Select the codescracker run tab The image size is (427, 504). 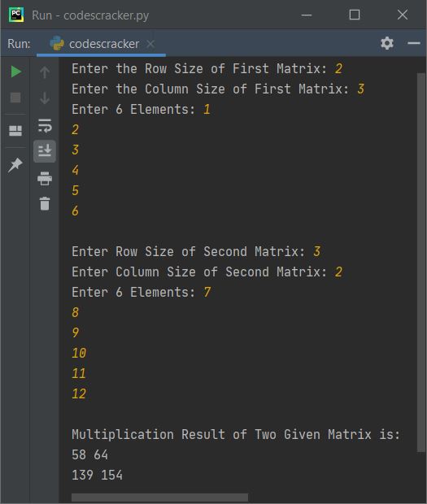102,44
